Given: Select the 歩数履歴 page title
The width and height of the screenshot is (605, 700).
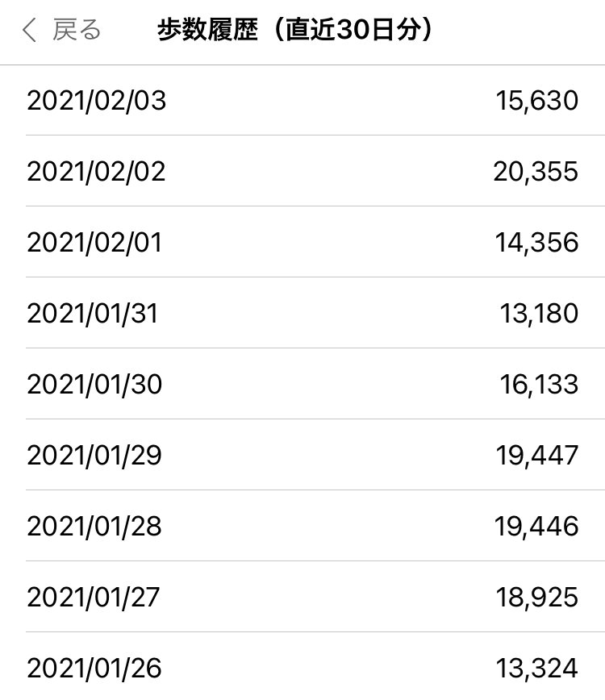Looking at the screenshot, I should click(294, 30).
